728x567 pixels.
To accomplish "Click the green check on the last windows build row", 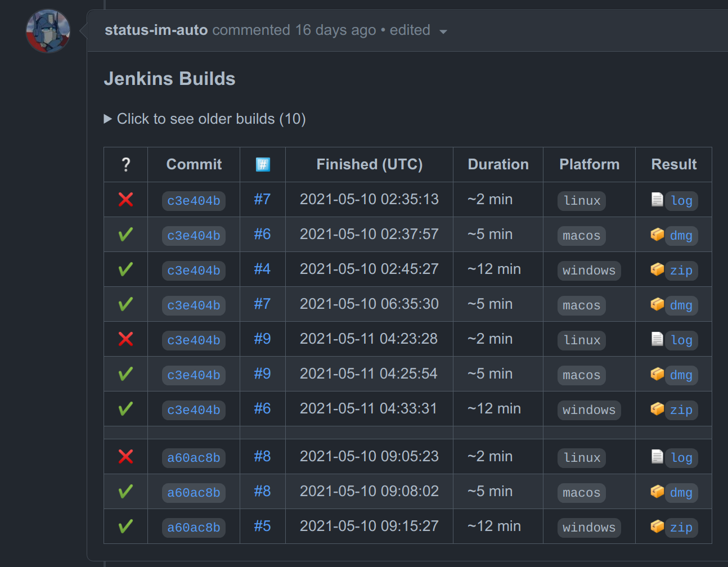I will [125, 526].
